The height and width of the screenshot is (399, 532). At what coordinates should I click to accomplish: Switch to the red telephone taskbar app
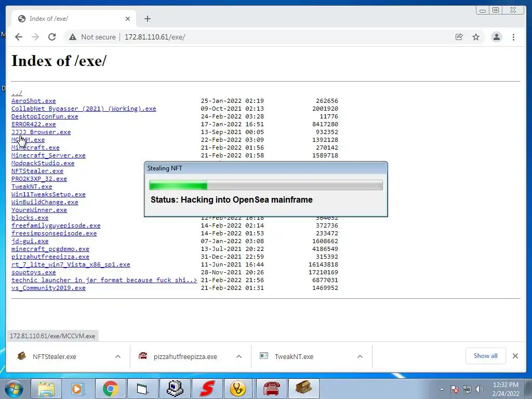(271, 389)
